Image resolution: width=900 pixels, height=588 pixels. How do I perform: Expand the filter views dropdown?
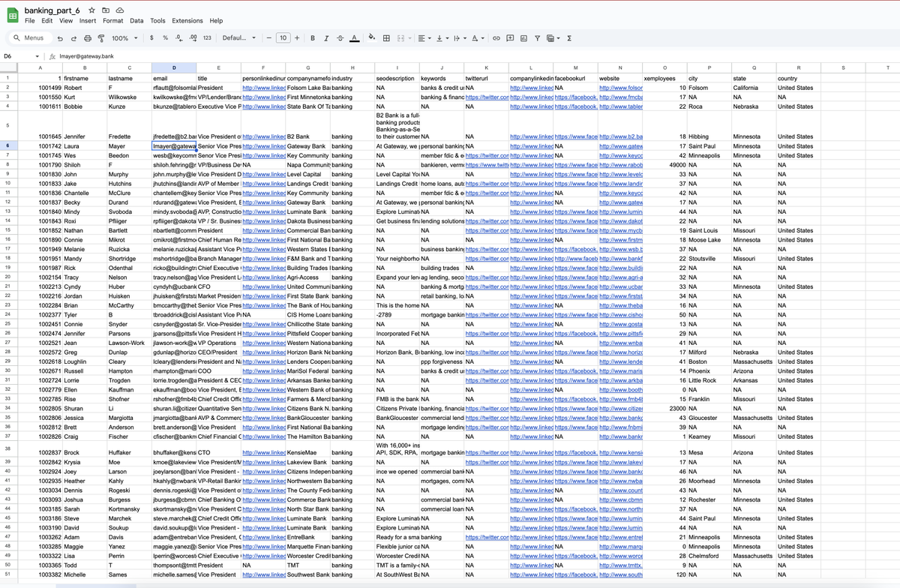click(559, 38)
